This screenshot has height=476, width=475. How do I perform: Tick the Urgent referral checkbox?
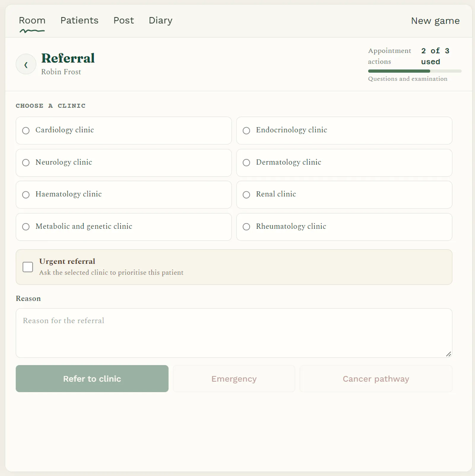coord(28,267)
